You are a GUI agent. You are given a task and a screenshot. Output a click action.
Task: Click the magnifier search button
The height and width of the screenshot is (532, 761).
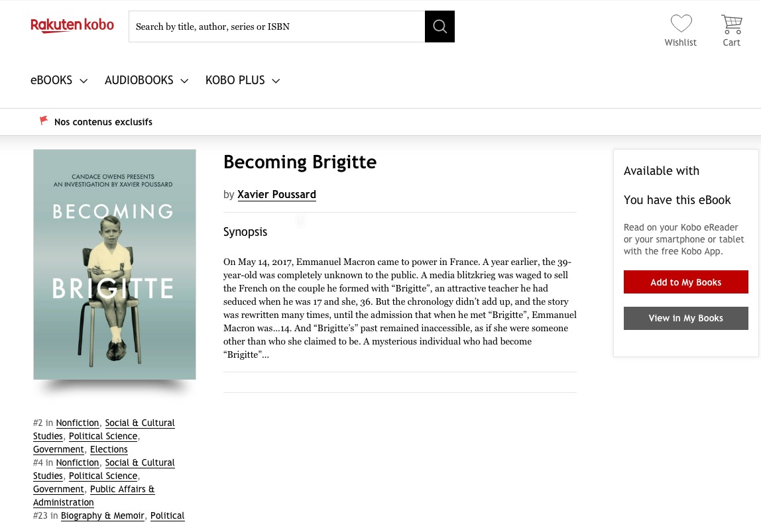tap(439, 27)
